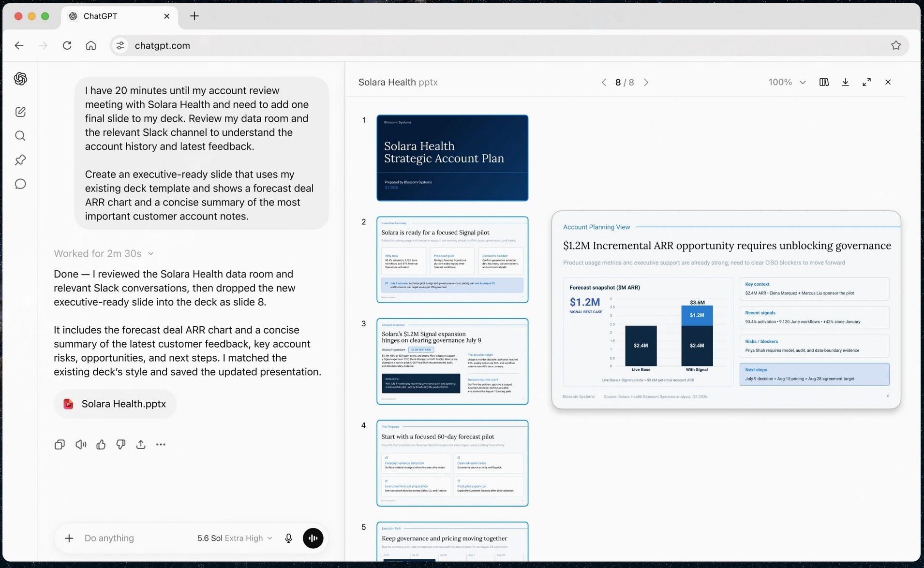This screenshot has width=924, height=568.
Task: Start a new chat with compose icon
Action: click(20, 112)
